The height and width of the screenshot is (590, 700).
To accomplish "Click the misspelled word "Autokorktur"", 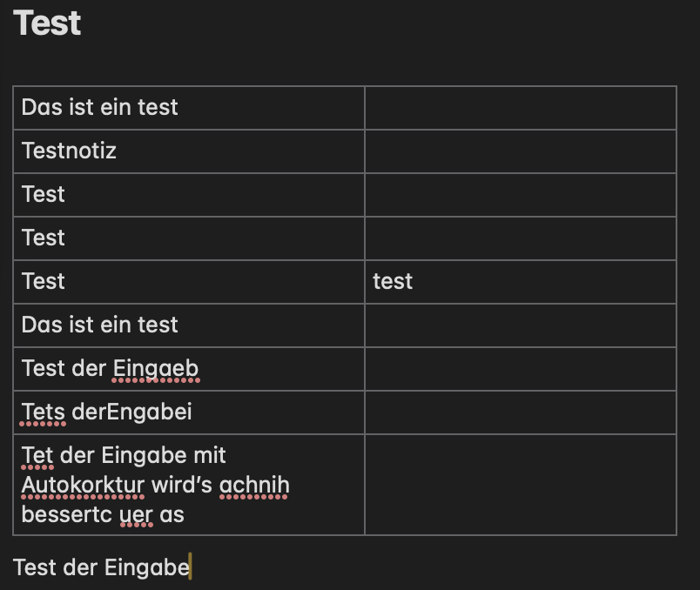I will 84,484.
